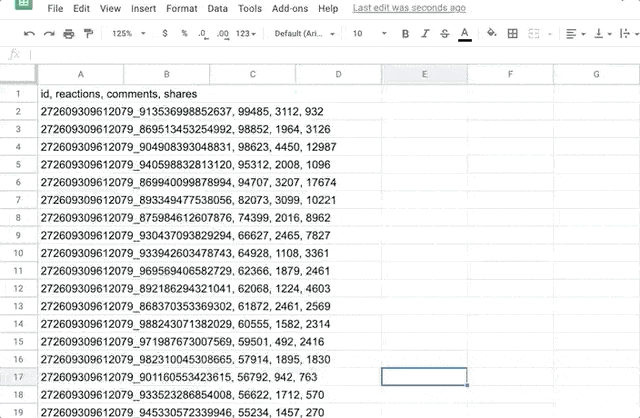Click 'Last edit was seconds ago' link

(x=409, y=8)
